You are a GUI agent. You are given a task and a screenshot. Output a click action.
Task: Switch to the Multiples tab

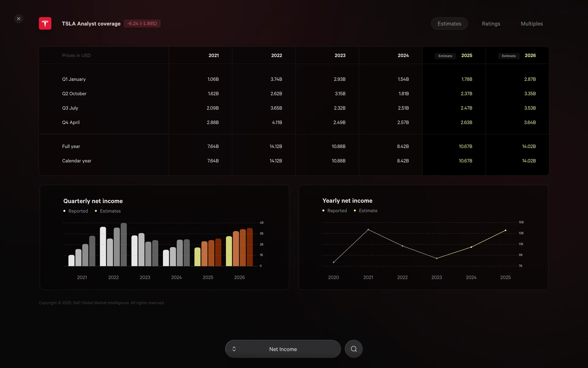pyautogui.click(x=532, y=24)
